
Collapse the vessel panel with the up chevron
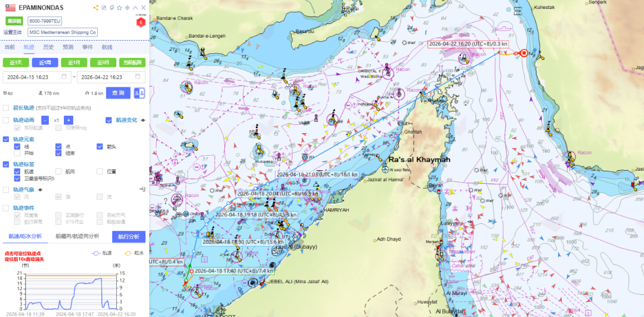pyautogui.click(x=135, y=8)
